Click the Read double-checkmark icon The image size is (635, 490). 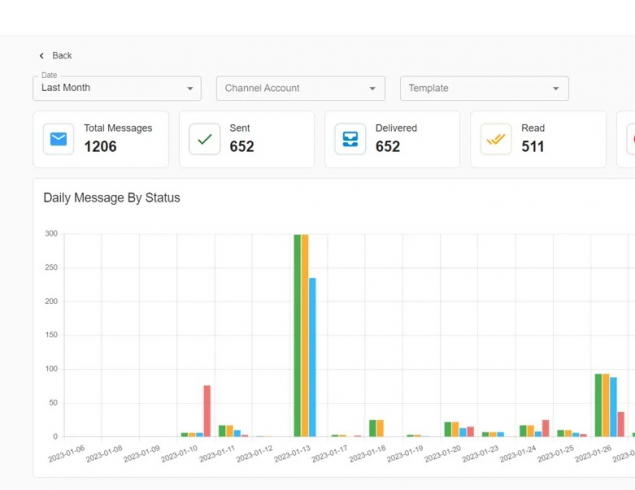coord(496,140)
